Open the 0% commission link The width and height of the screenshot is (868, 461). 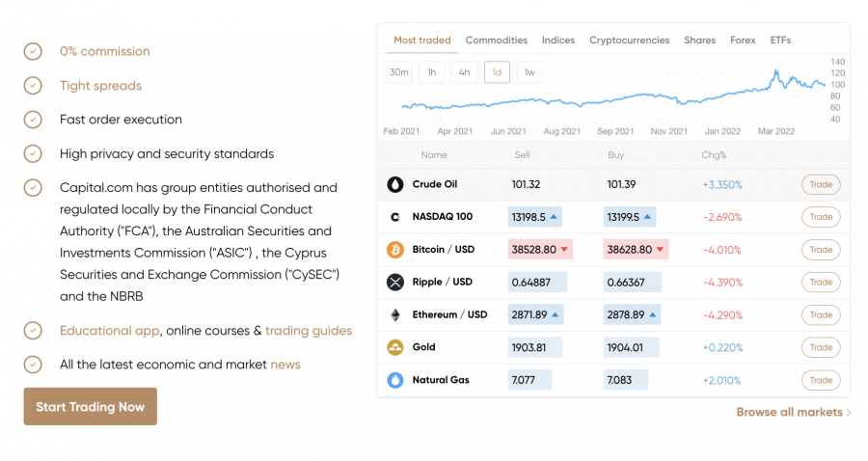click(x=104, y=51)
